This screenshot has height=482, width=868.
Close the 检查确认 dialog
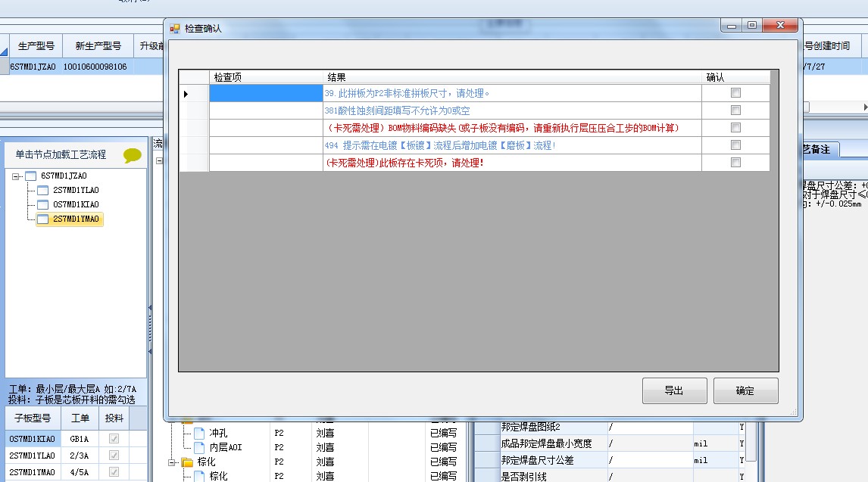point(780,26)
